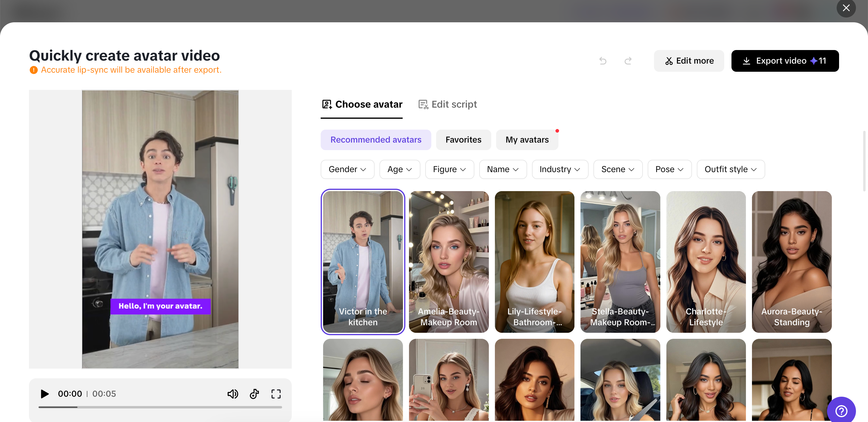
Task: Click the undo arrow icon
Action: (x=603, y=61)
